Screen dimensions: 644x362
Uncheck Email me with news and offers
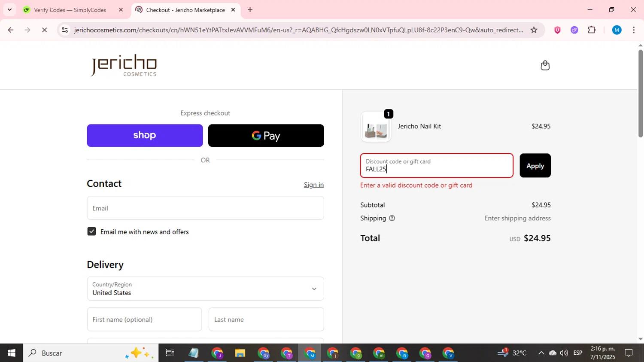pyautogui.click(x=91, y=231)
